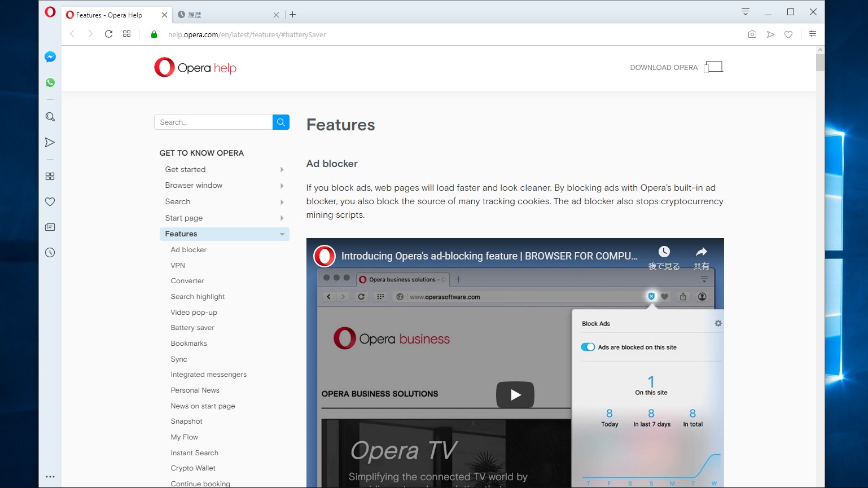Open the Instant Search help link
Image resolution: width=868 pixels, height=488 pixels.
pos(194,453)
